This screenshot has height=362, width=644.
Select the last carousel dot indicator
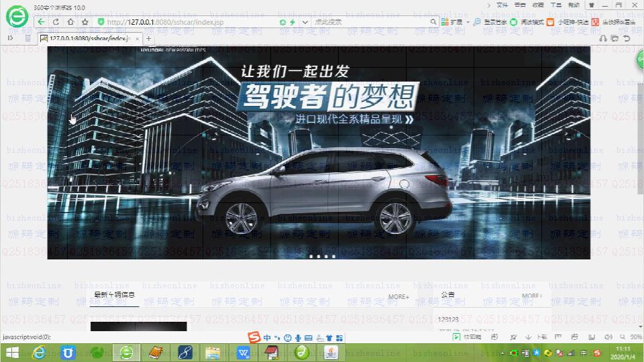click(x=333, y=256)
